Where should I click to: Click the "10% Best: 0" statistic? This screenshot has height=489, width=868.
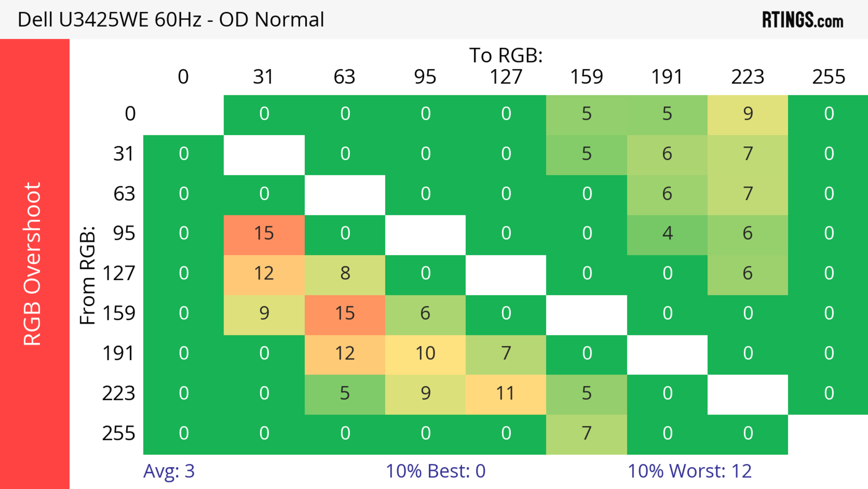click(435, 471)
